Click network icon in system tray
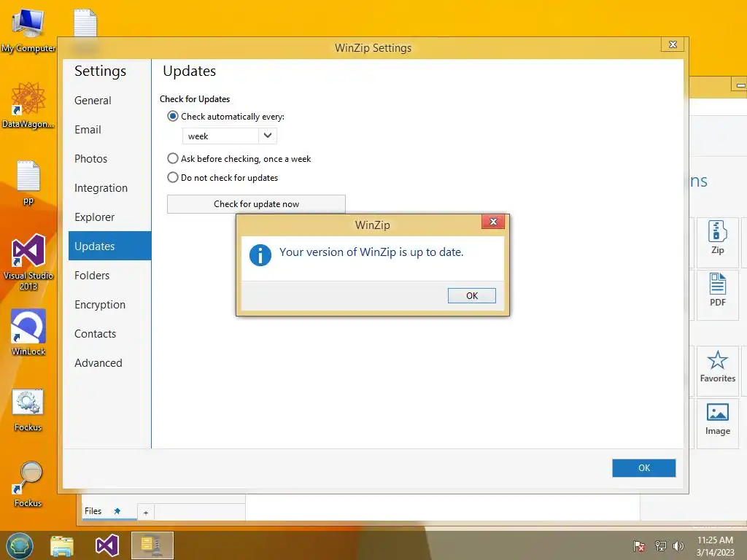 click(x=660, y=546)
